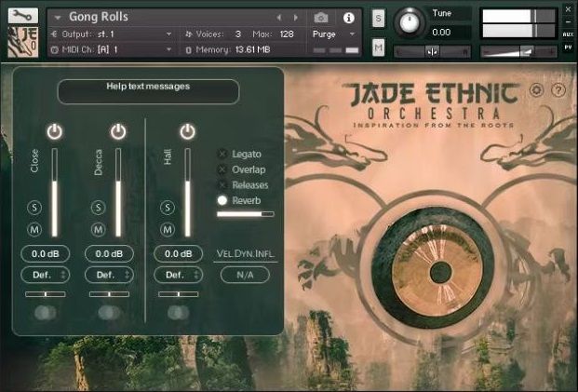Click the Reverb amount slider
Image resolution: width=578 pixels, height=392 pixels.
246,214
